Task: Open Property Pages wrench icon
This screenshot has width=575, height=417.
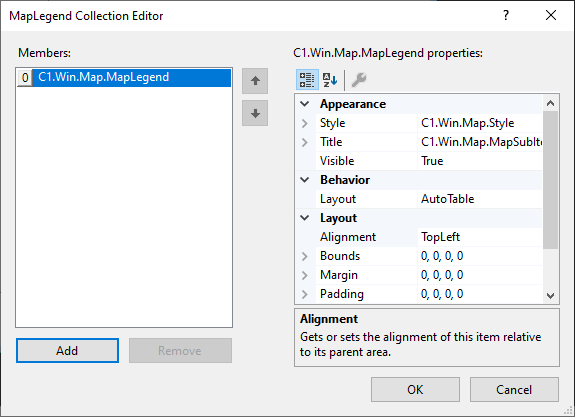Action: pos(359,80)
